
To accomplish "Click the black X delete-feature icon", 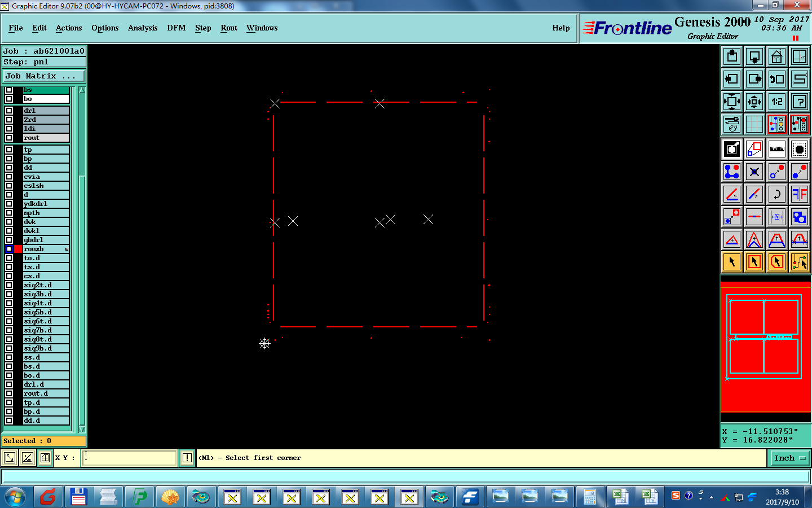I will [x=754, y=172].
